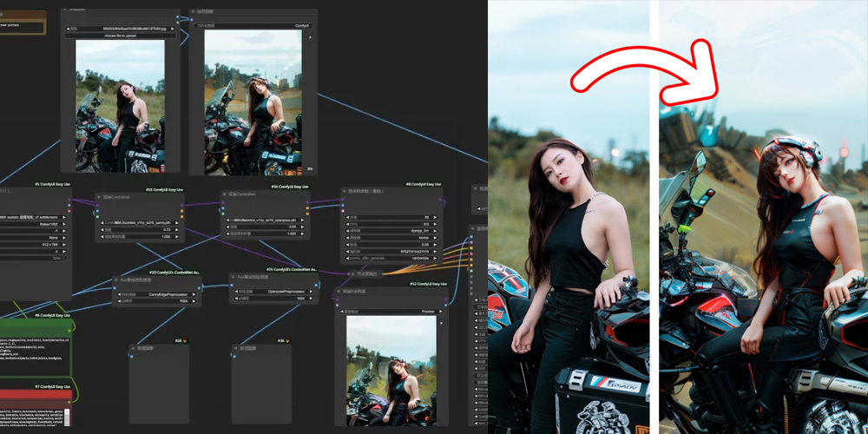Close the save image preview with its x
Screen dimensions: 868x434
coord(310,37)
